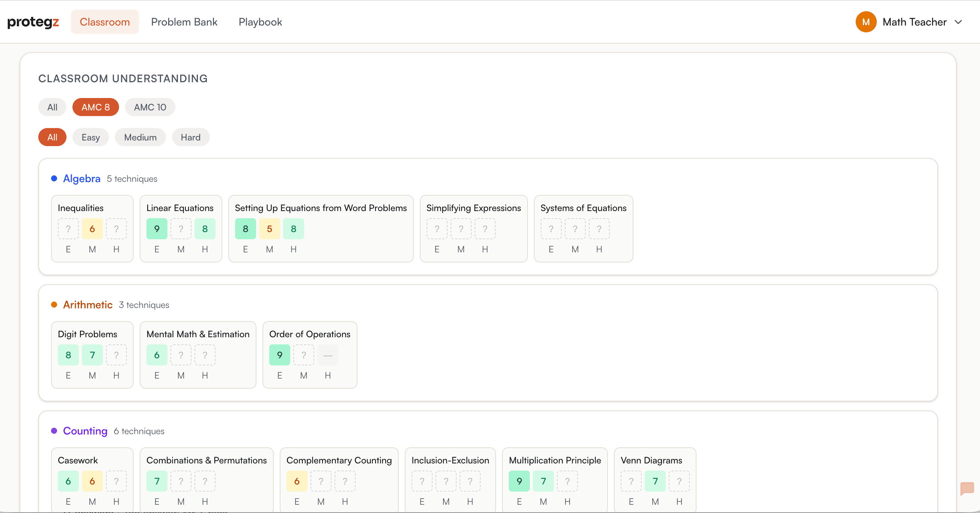The width and height of the screenshot is (980, 513).
Task: Select the Medium difficulty filter
Action: (x=140, y=137)
